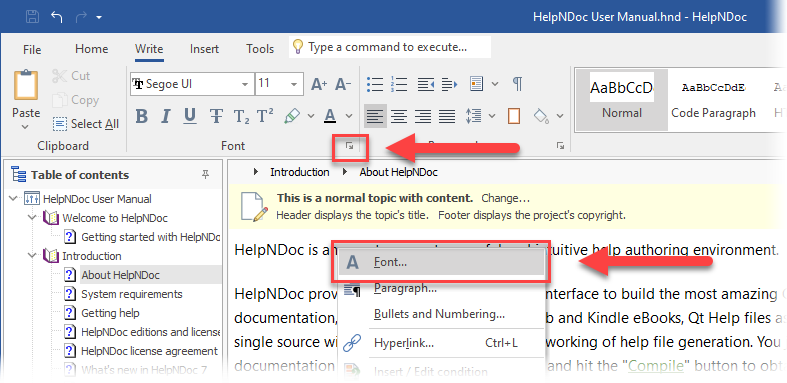
Task: Show paragraph marks pilcrow icon
Action: pos(517,84)
